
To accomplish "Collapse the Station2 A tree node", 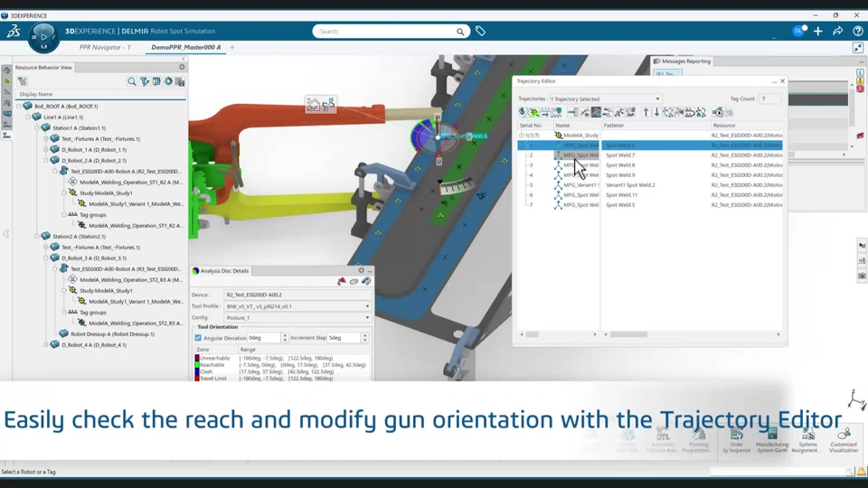I will [x=37, y=236].
